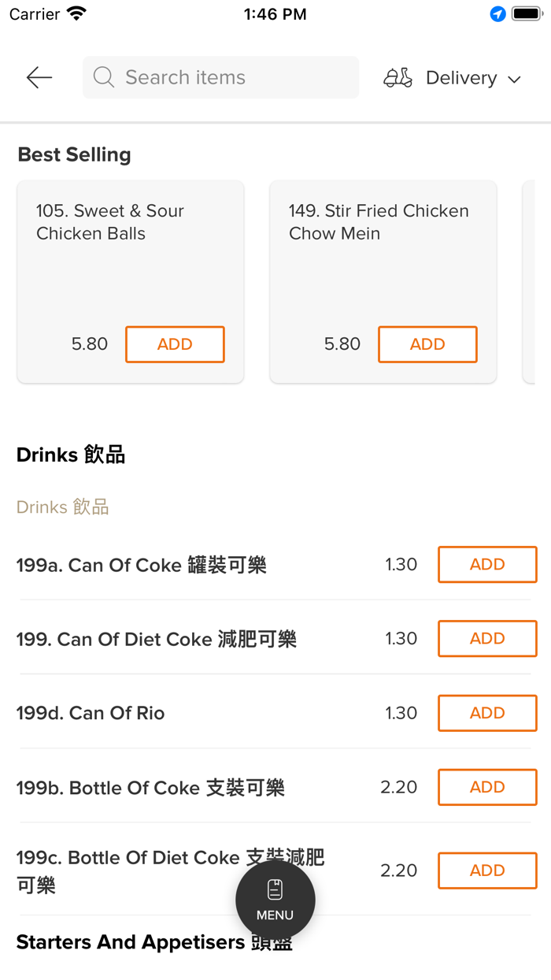Add Bottle Of Diet Coke to the basket
The height and width of the screenshot is (980, 551).
(487, 870)
